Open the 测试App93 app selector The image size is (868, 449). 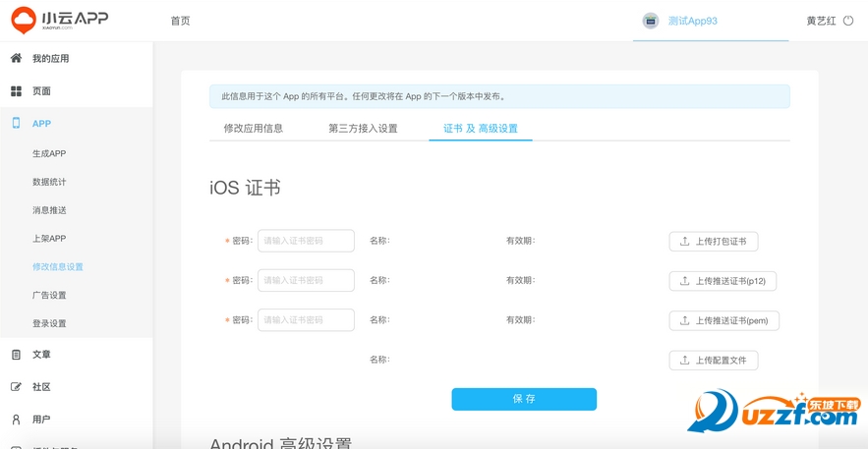click(711, 21)
